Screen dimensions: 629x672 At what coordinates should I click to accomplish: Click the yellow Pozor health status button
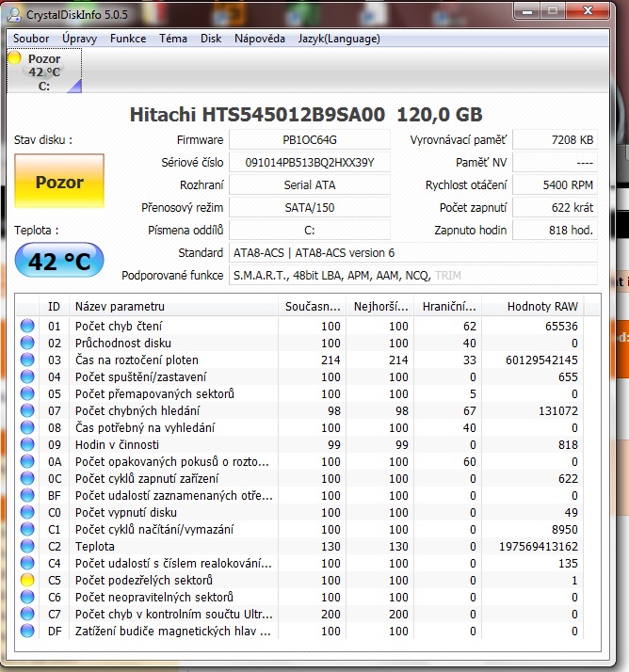pos(59,181)
